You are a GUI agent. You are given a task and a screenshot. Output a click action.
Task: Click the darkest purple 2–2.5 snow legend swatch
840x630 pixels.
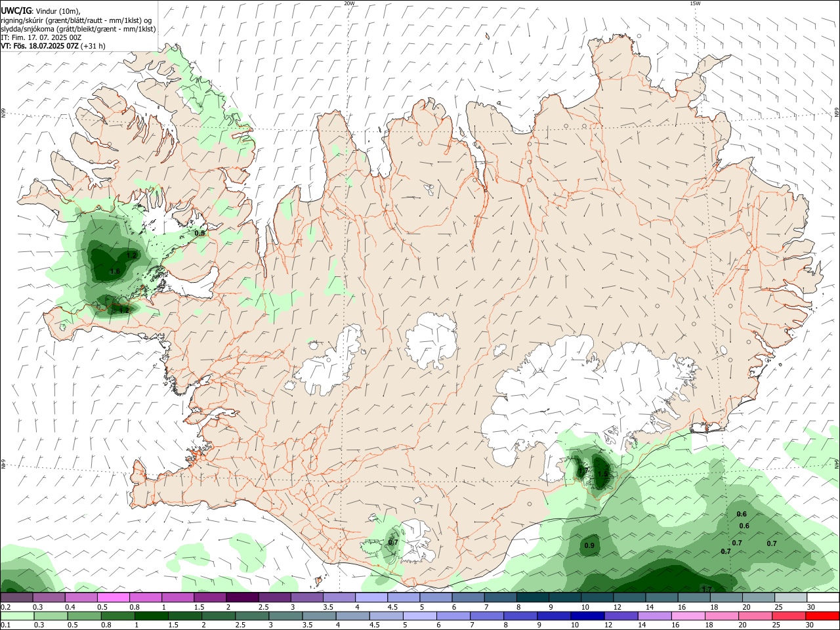pyautogui.click(x=242, y=597)
